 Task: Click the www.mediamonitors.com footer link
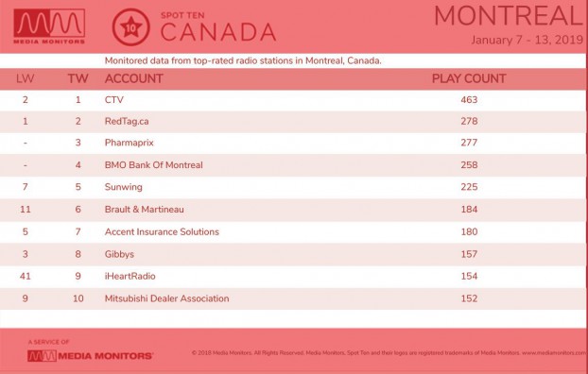coord(555,352)
